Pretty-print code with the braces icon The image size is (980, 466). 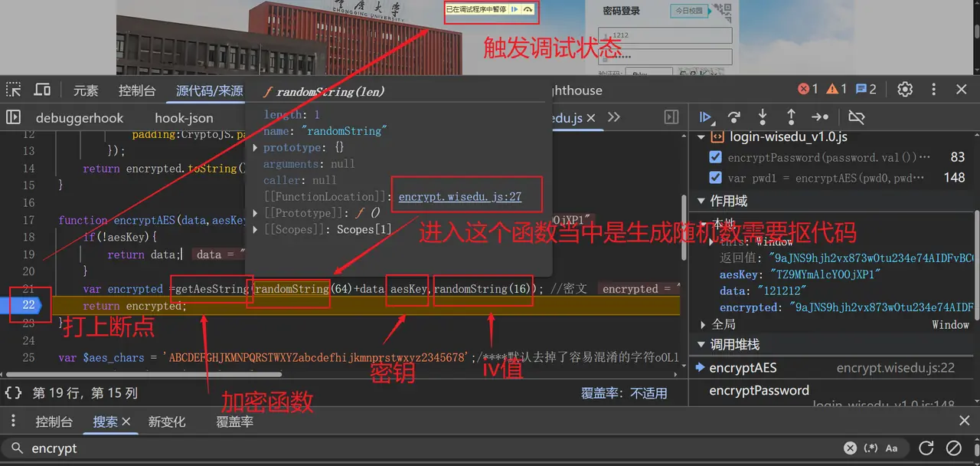pyautogui.click(x=13, y=393)
